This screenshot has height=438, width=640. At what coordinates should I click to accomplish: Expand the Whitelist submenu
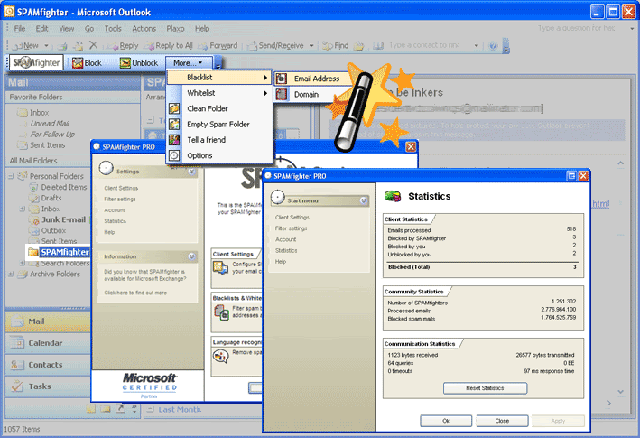pos(220,93)
